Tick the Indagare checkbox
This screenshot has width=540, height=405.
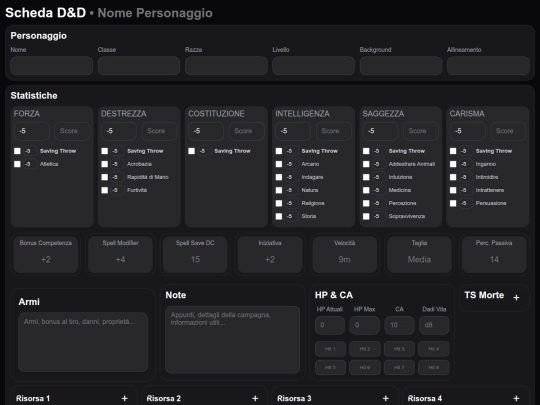click(x=279, y=177)
